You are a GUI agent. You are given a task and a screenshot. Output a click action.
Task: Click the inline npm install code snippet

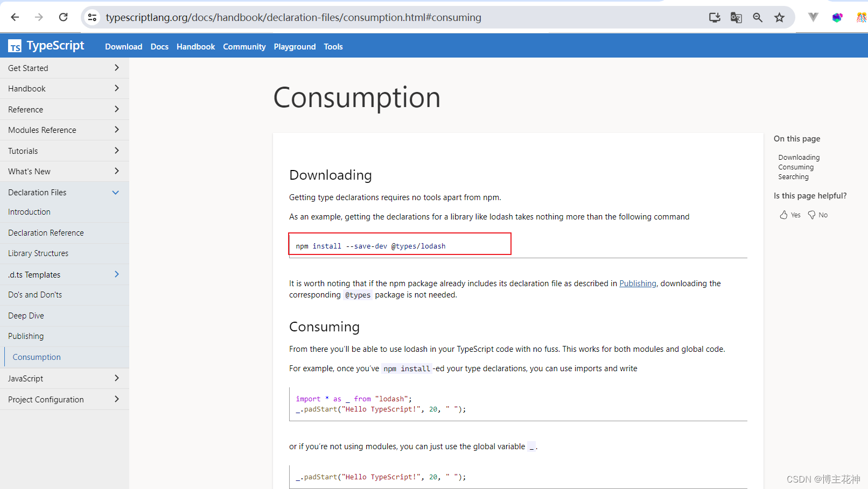coord(407,368)
